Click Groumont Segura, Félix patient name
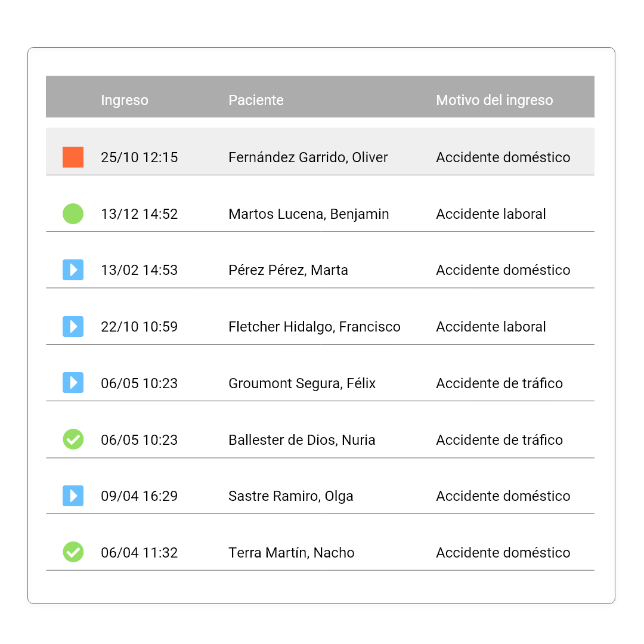The height and width of the screenshot is (644, 644). tap(302, 383)
